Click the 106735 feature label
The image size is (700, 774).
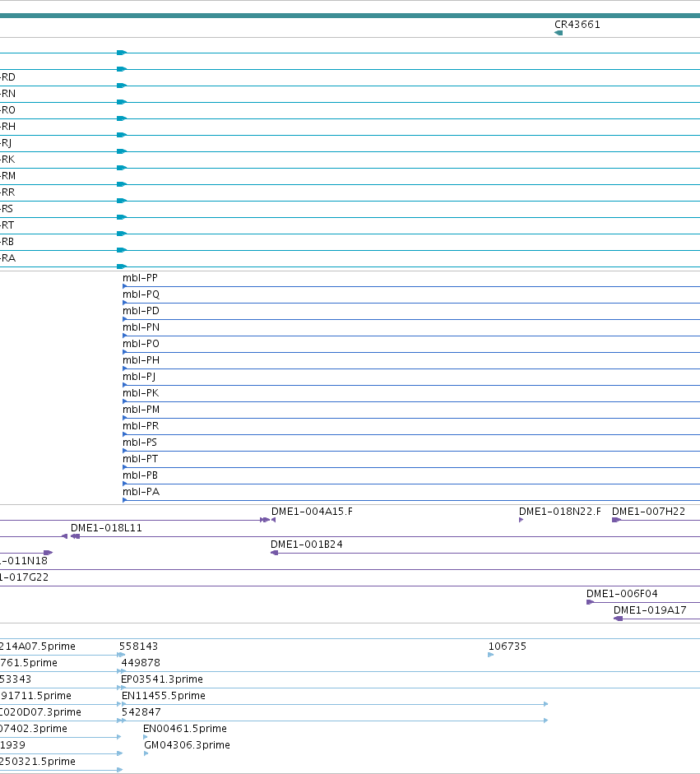pyautogui.click(x=508, y=647)
